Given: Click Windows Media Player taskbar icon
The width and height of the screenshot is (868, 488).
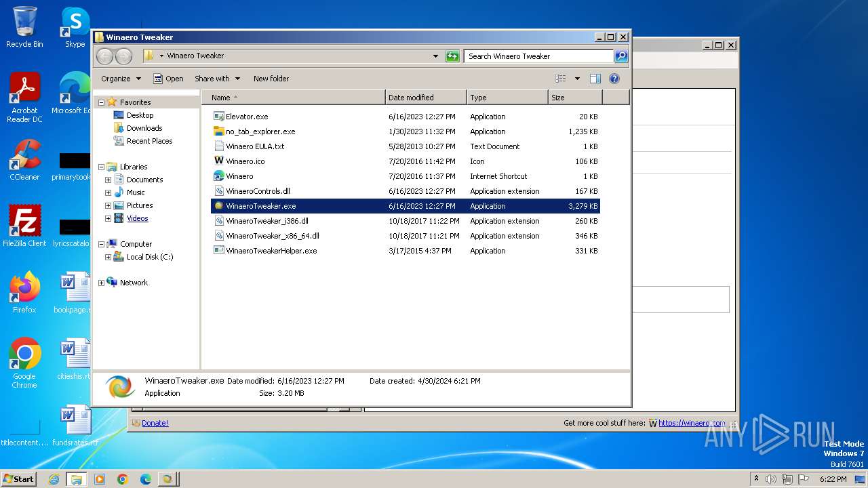Looking at the screenshot, I should (x=100, y=479).
